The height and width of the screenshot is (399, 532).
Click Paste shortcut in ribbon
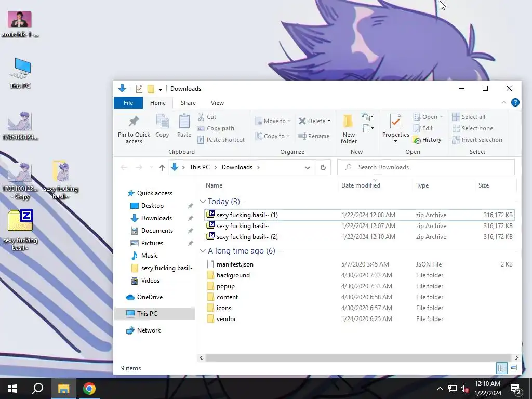[221, 140]
